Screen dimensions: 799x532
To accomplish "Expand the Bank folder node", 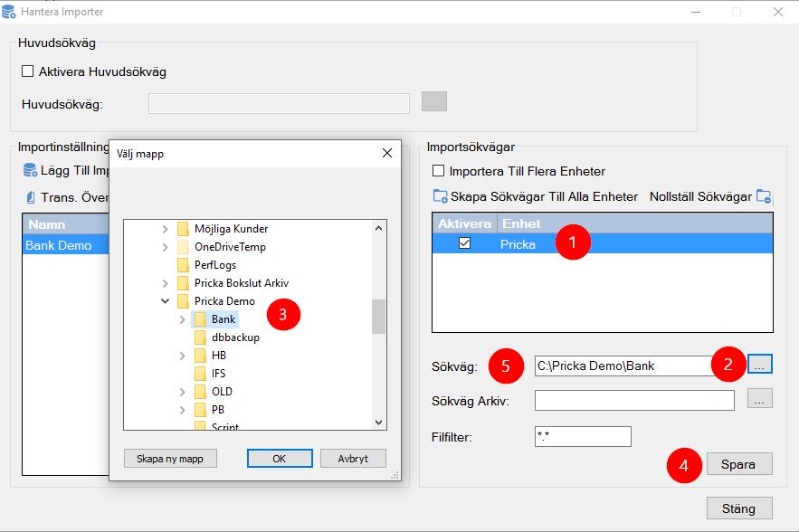I will pyautogui.click(x=183, y=319).
